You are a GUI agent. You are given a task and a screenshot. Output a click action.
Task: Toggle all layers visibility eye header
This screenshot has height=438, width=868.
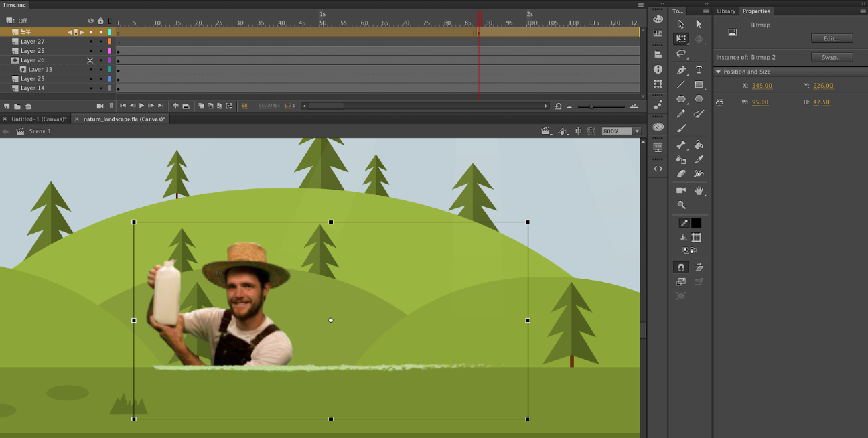(x=91, y=21)
